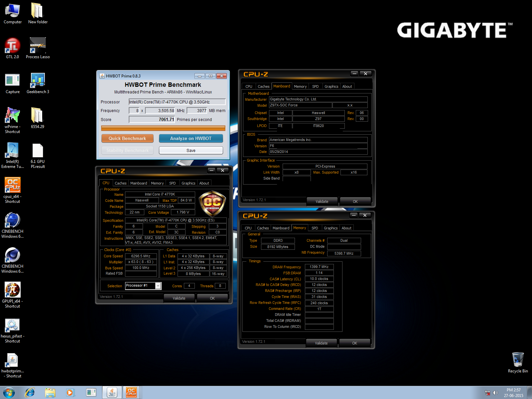Launch Internet Explorer from the taskbar

coord(30,393)
